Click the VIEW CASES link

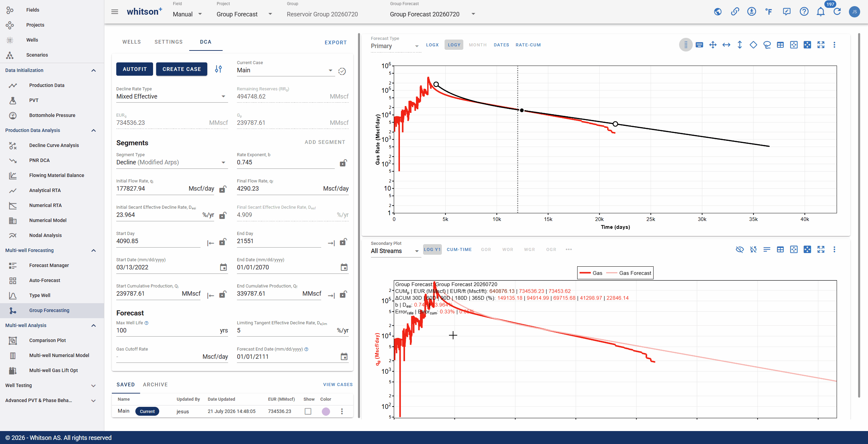pyautogui.click(x=338, y=385)
